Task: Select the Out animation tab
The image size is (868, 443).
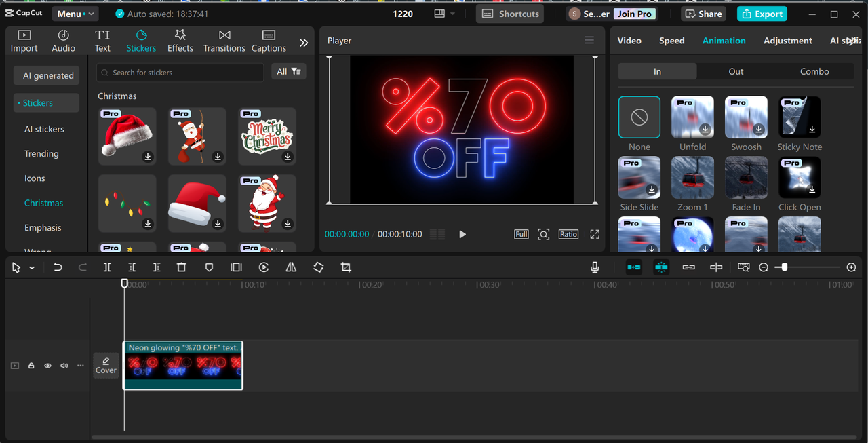Action: [736, 71]
